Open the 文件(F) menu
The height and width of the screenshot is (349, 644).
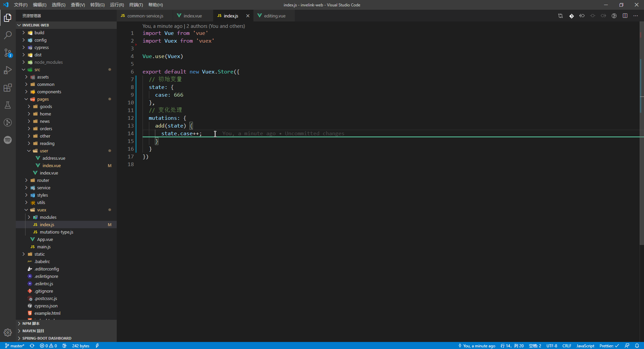21,5
